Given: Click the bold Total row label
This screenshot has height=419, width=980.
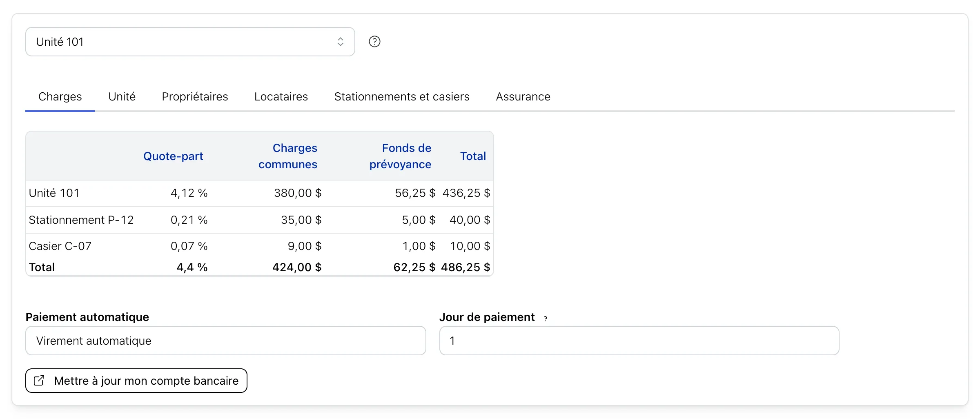Looking at the screenshot, I should point(42,267).
